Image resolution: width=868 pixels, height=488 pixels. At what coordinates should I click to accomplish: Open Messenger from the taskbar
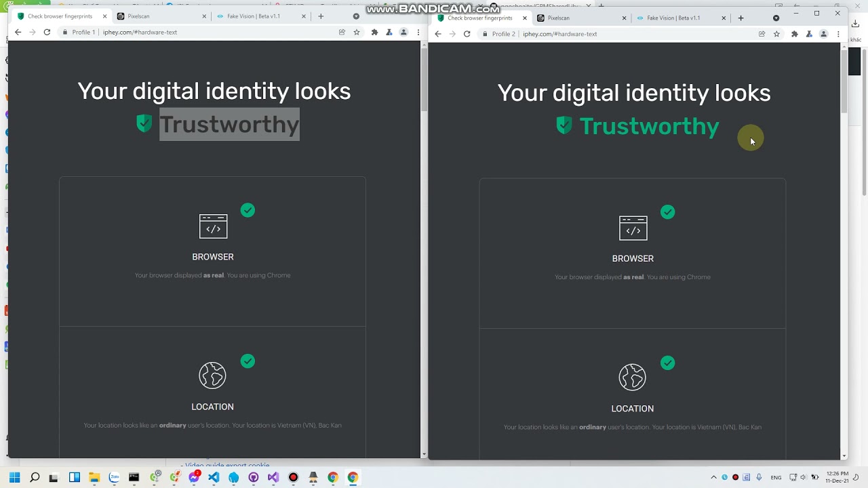(194, 477)
